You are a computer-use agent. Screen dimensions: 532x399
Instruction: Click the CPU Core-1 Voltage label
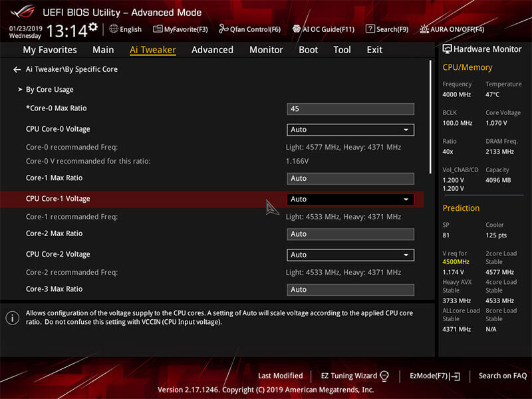tap(58, 199)
